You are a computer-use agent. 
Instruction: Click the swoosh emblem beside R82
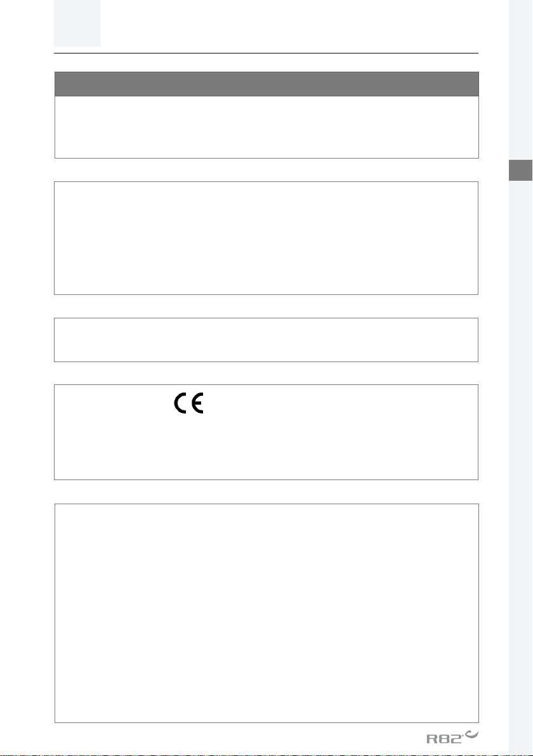tap(471, 735)
